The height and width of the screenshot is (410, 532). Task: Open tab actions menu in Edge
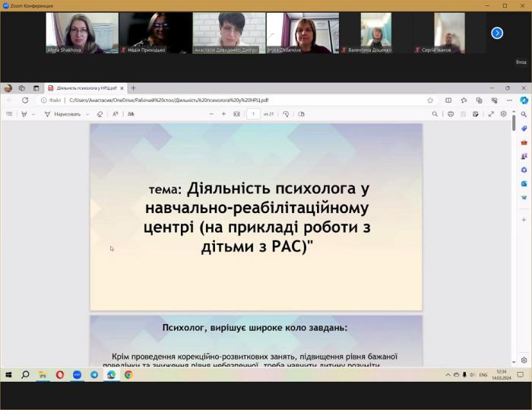[x=36, y=88]
